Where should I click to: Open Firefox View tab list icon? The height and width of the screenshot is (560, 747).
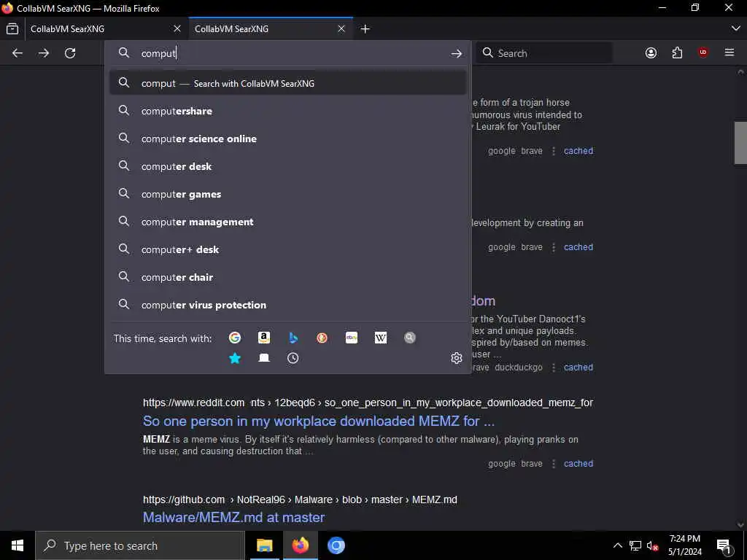pyautogui.click(x=12, y=29)
